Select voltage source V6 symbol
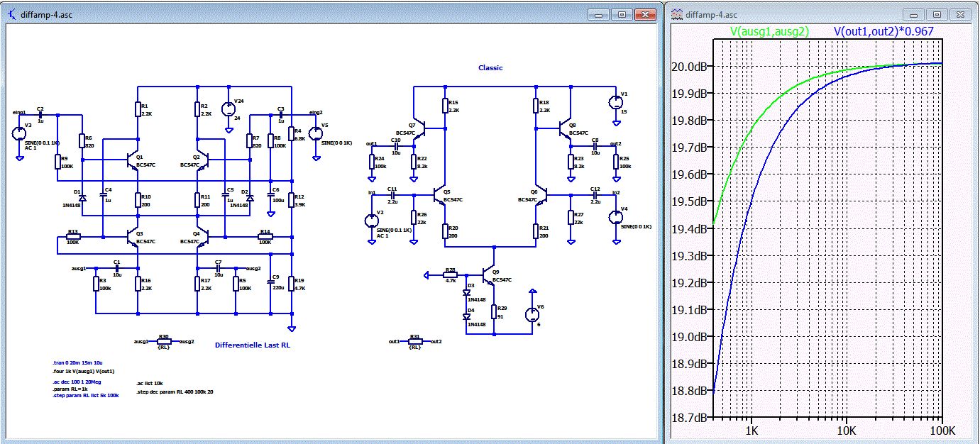Viewport: 980px width, 444px height. (532, 315)
